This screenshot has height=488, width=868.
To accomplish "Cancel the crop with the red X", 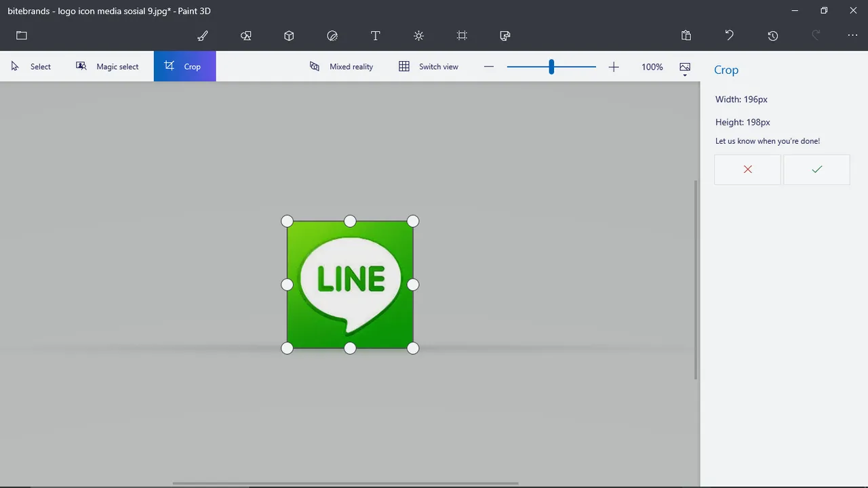I will click(747, 169).
